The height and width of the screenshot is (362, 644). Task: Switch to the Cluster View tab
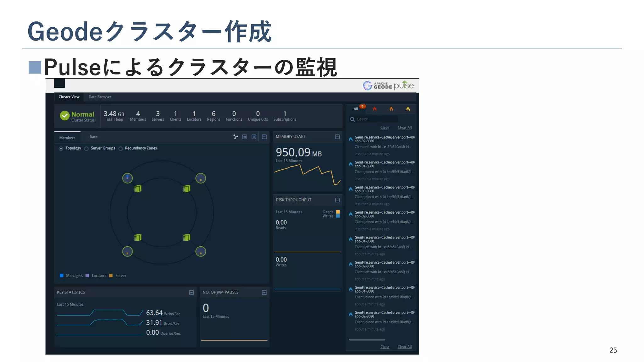click(69, 97)
